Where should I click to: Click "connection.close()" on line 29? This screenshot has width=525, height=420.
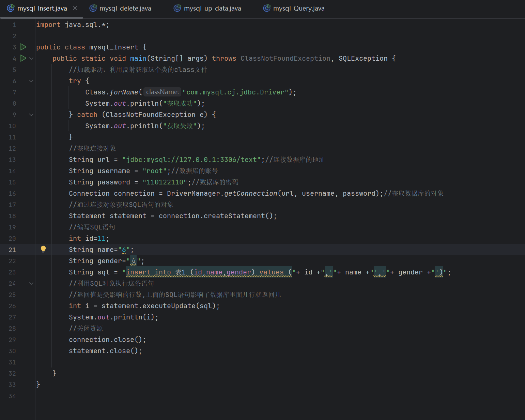click(107, 340)
